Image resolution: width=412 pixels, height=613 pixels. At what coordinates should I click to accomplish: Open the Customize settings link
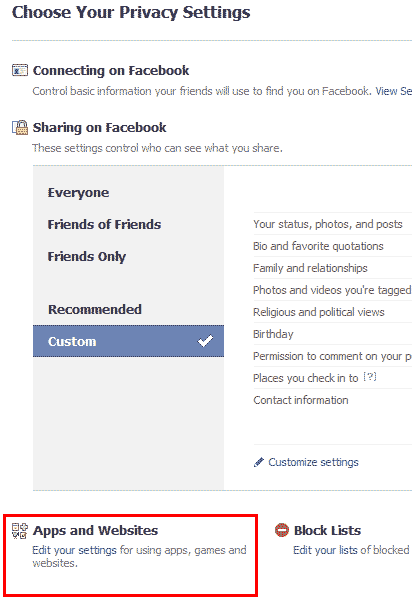click(x=313, y=462)
